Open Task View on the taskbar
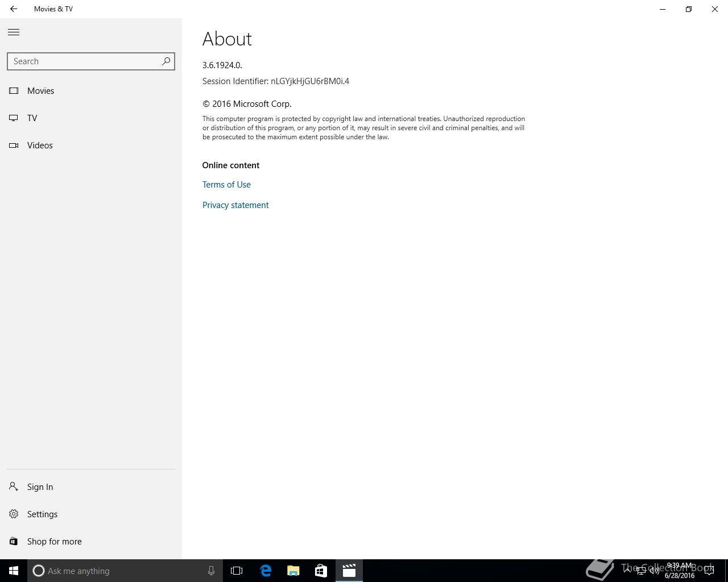The height and width of the screenshot is (582, 728). pos(237,571)
